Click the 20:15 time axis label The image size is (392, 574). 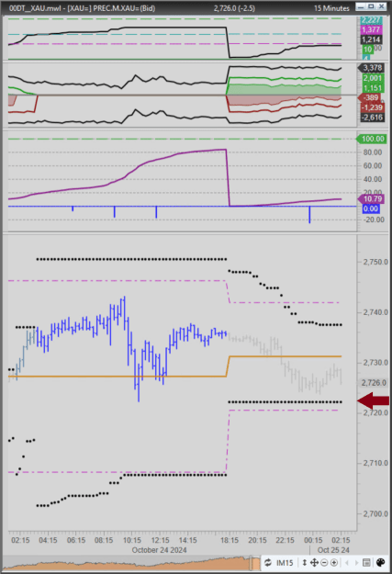click(x=257, y=540)
